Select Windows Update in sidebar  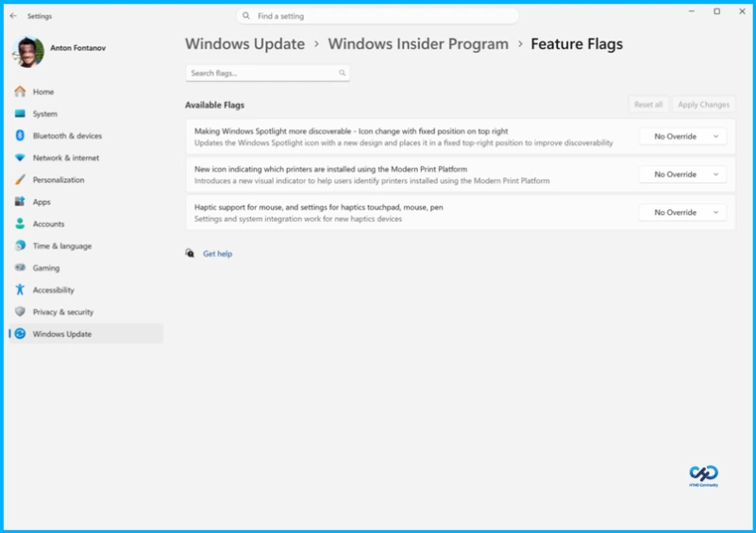pyautogui.click(x=86, y=334)
